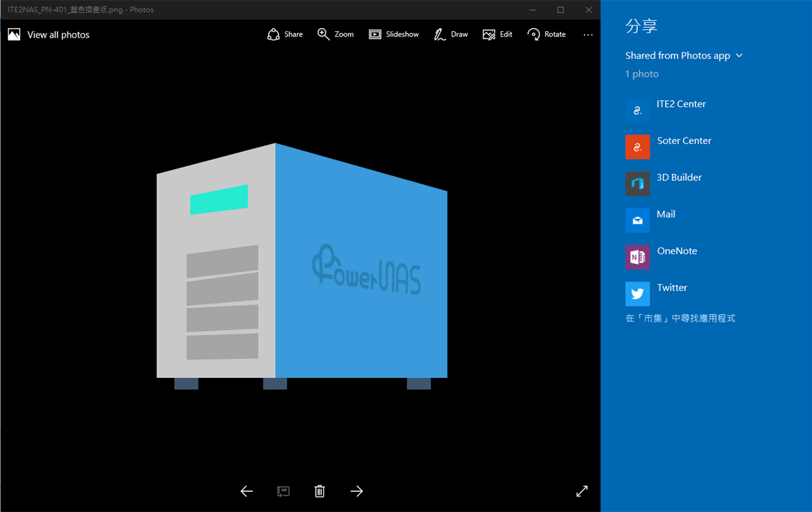Go to the next photo
This screenshot has height=512, width=812.
coord(356,491)
